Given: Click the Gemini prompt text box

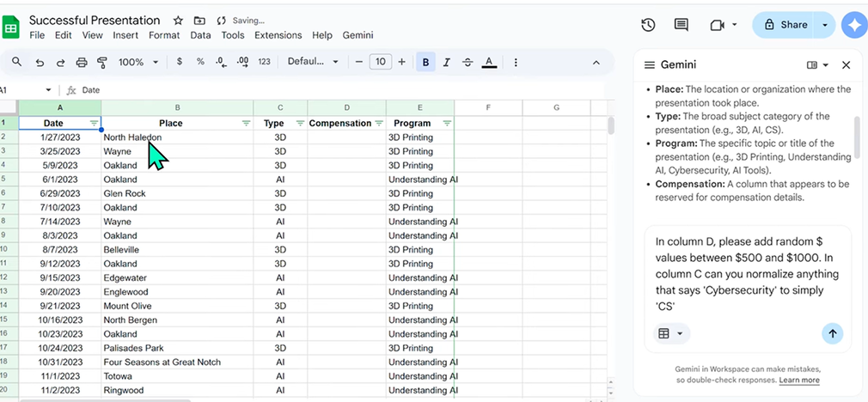Looking at the screenshot, I should point(748,274).
